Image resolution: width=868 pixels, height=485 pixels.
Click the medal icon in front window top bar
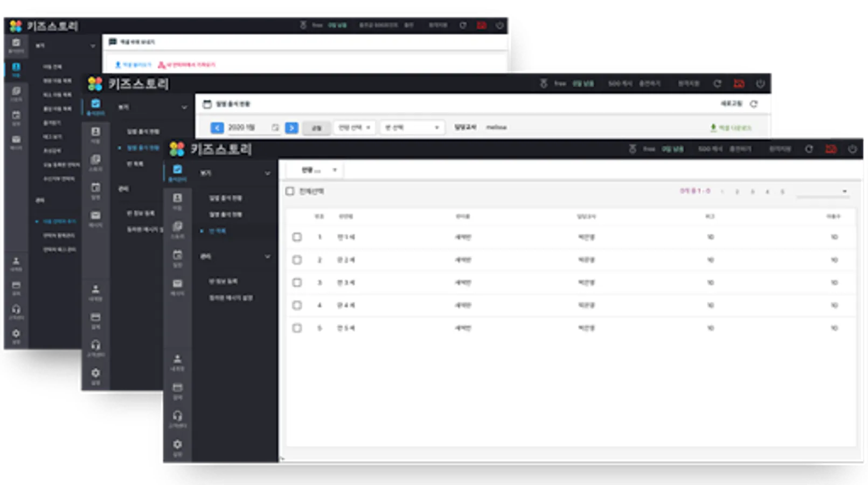pyautogui.click(x=633, y=149)
